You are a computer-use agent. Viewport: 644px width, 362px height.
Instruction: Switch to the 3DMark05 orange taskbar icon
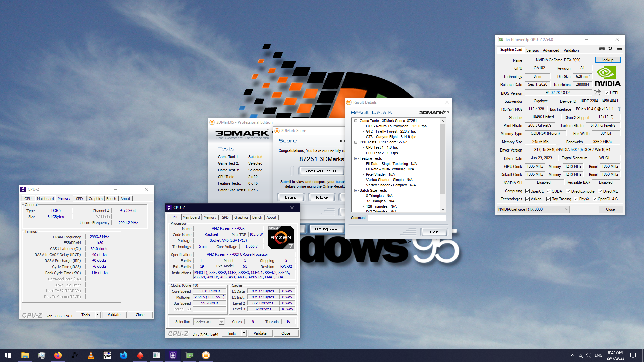click(206, 355)
